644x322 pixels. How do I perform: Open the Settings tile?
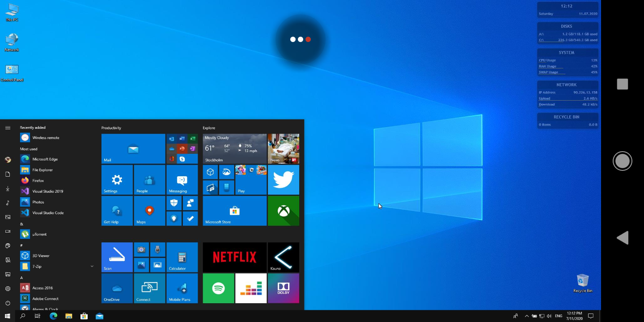pos(117,180)
